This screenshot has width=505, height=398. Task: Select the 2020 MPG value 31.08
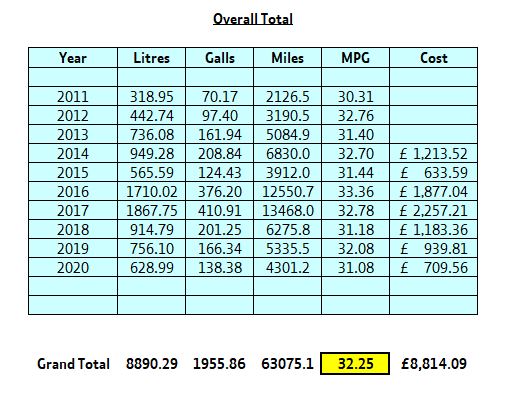click(356, 267)
